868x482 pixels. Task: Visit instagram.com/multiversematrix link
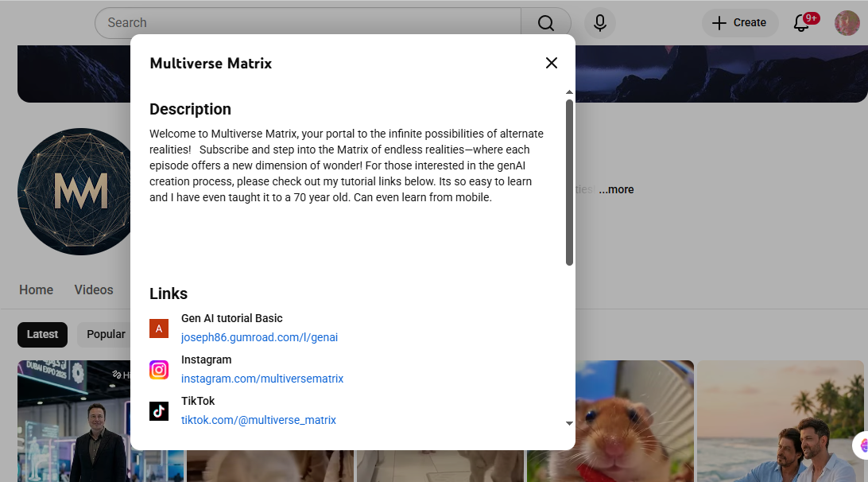[262, 379]
